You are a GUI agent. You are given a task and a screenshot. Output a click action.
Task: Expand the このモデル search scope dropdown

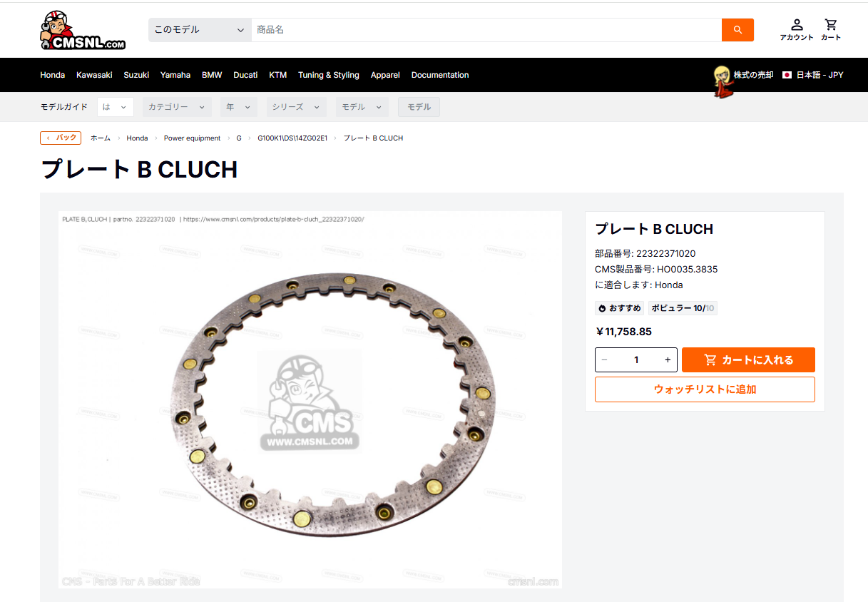pos(200,30)
